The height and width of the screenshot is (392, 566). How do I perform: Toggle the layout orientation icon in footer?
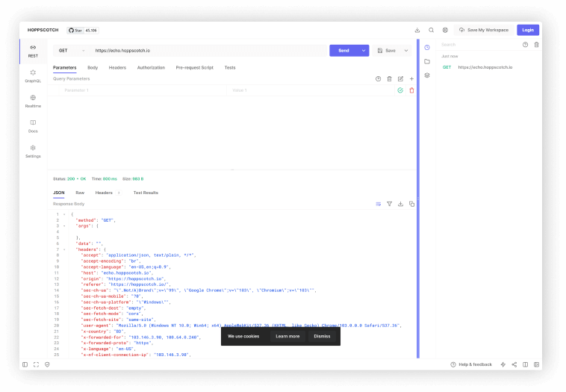pyautogui.click(x=526, y=364)
